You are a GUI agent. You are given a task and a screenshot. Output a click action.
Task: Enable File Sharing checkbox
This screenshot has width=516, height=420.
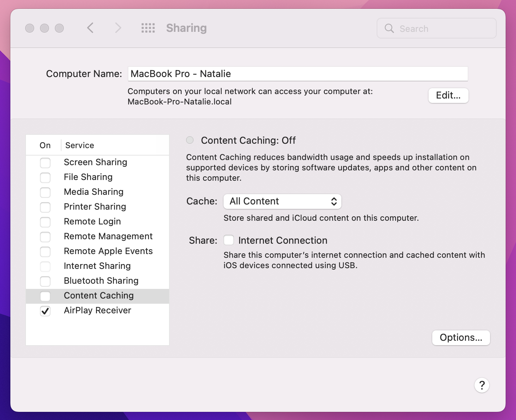click(45, 177)
